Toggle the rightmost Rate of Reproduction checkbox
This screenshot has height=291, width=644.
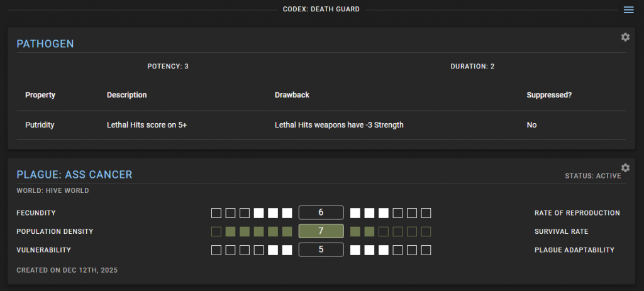(426, 213)
